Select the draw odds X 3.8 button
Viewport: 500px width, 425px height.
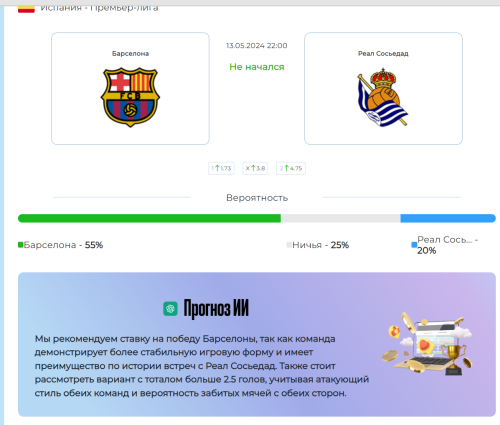pos(255,168)
